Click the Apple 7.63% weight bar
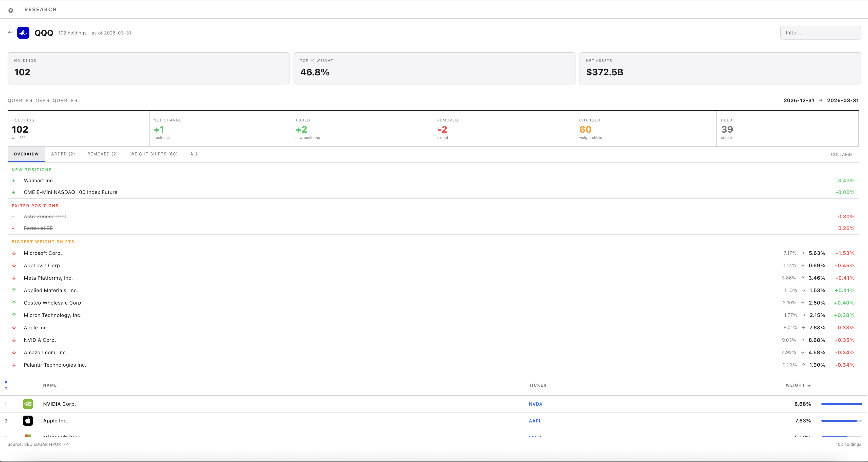The height and width of the screenshot is (462, 868). (x=841, y=421)
